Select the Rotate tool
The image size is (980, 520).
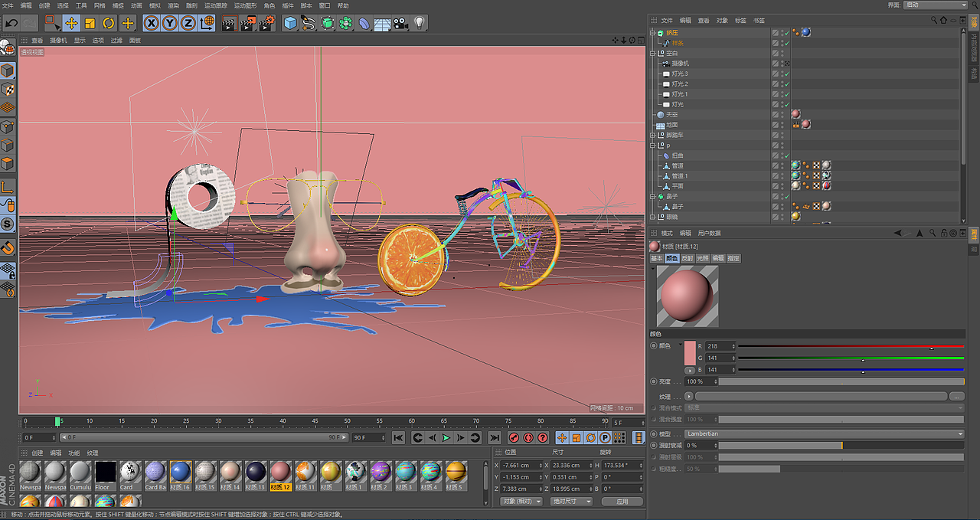click(109, 23)
